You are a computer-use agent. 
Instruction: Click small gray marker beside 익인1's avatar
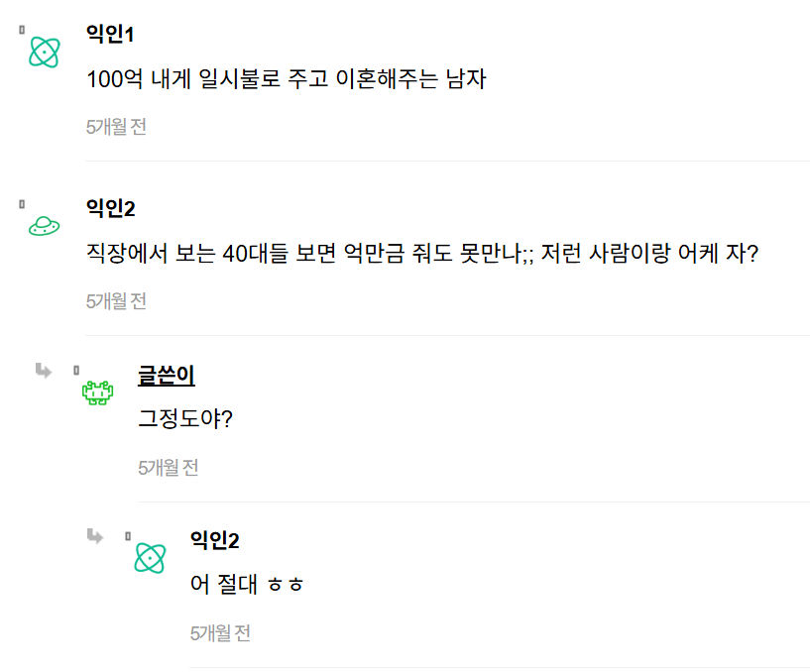[22, 31]
